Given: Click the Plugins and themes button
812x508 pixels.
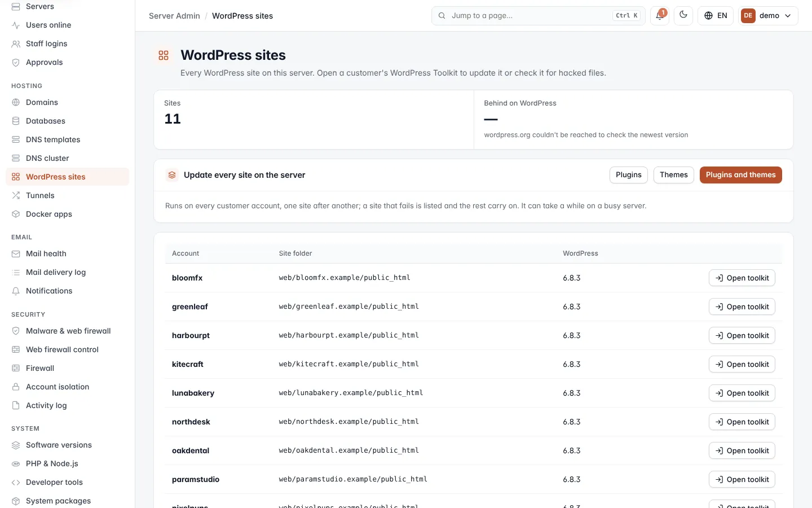Looking at the screenshot, I should pyautogui.click(x=741, y=175).
